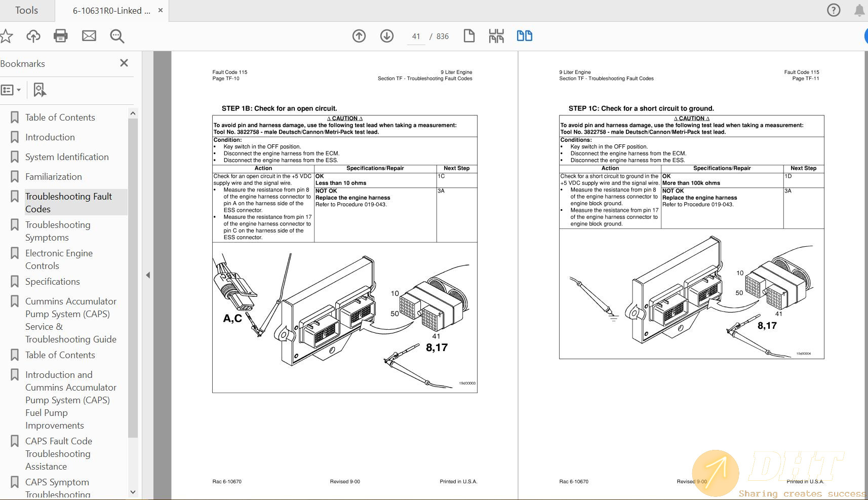The height and width of the screenshot is (500, 868).
Task: Click bookmark icon beside Specifications
Action: tap(15, 282)
